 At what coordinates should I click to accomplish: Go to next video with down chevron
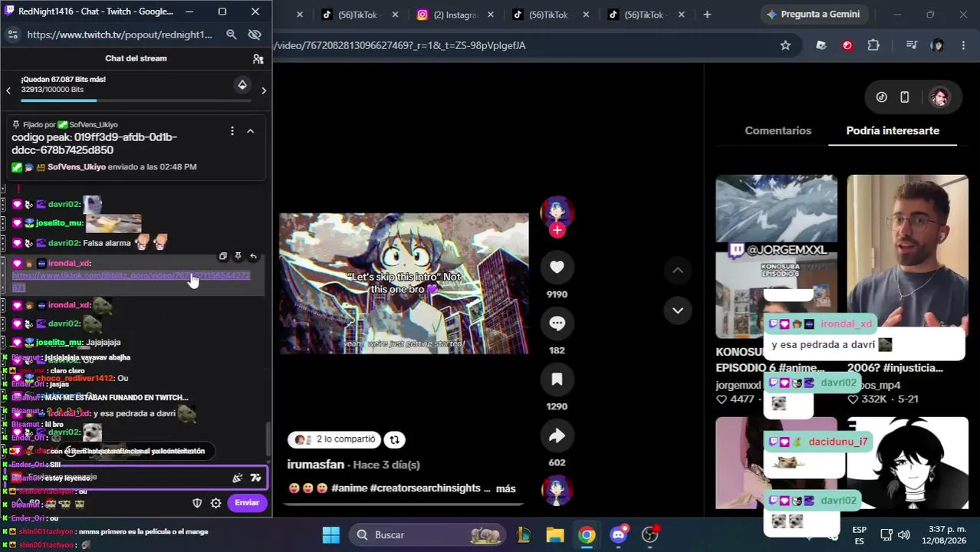coord(678,310)
